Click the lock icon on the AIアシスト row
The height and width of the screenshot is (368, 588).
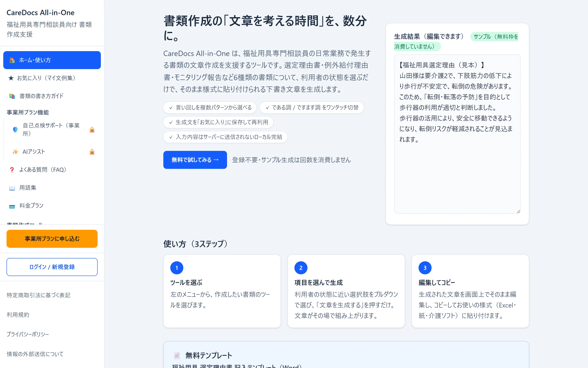point(92,152)
